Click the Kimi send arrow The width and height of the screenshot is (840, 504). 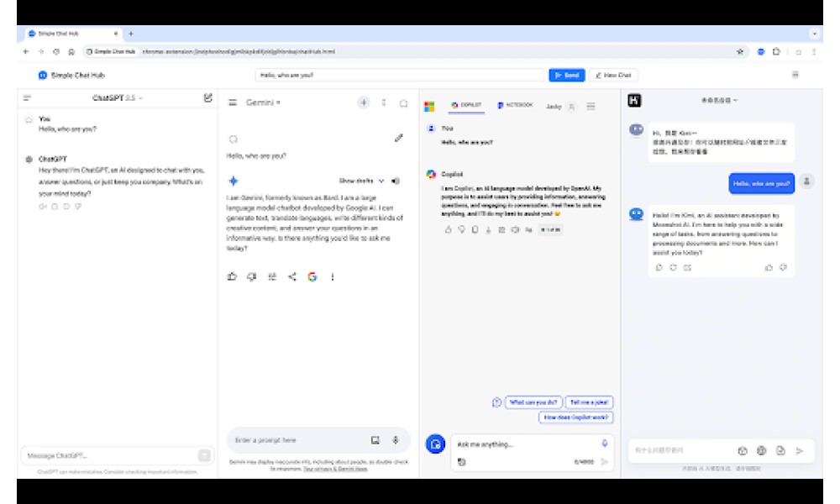tap(800, 451)
